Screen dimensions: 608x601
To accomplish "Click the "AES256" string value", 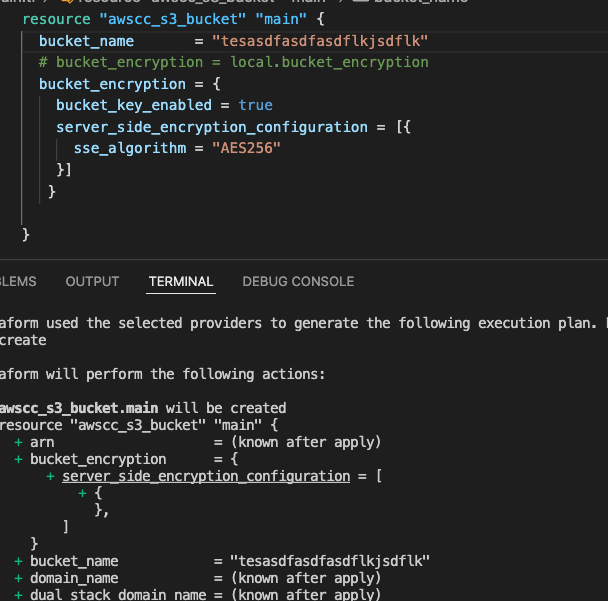I will (x=246, y=148).
